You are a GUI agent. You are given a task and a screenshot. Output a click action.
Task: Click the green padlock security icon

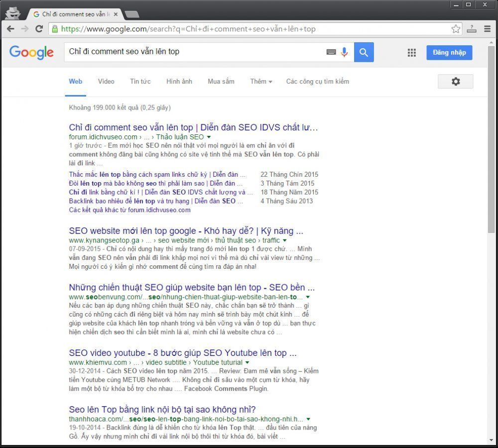coord(55,29)
